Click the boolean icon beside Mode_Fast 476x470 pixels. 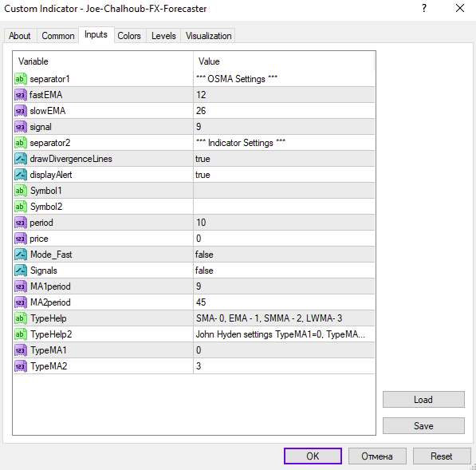pos(21,255)
